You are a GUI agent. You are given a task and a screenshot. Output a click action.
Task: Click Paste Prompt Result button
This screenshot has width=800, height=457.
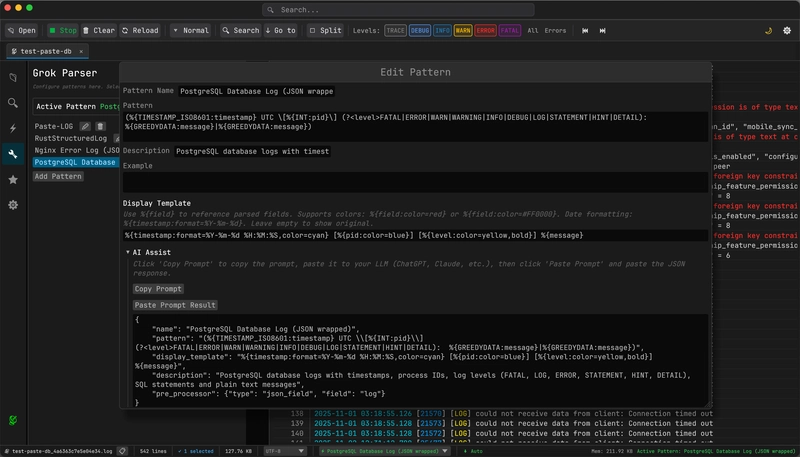tap(175, 305)
